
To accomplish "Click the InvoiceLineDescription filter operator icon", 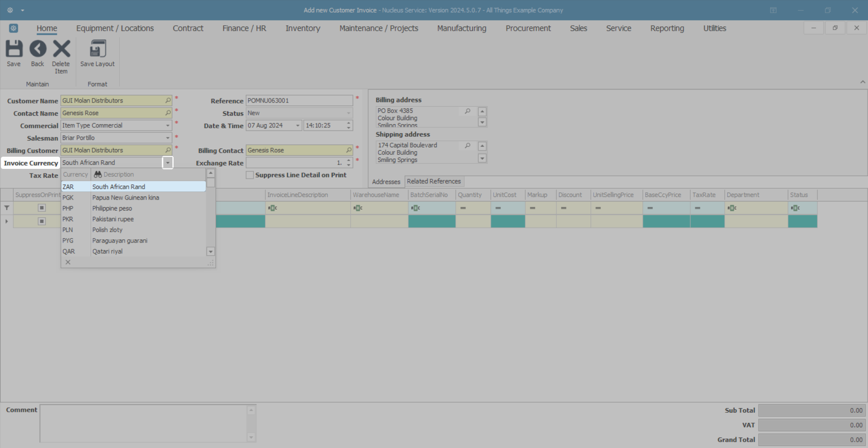I will coord(273,208).
